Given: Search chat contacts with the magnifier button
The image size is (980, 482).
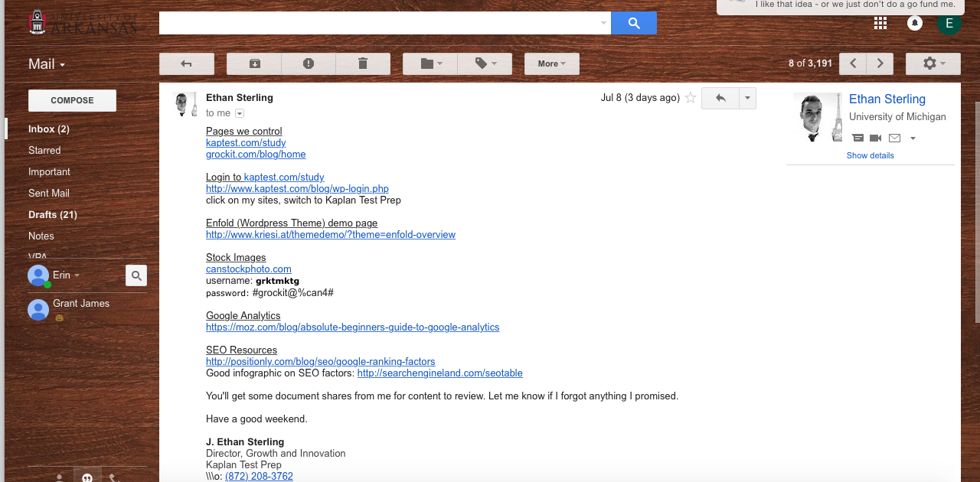Looking at the screenshot, I should pyautogui.click(x=136, y=275).
